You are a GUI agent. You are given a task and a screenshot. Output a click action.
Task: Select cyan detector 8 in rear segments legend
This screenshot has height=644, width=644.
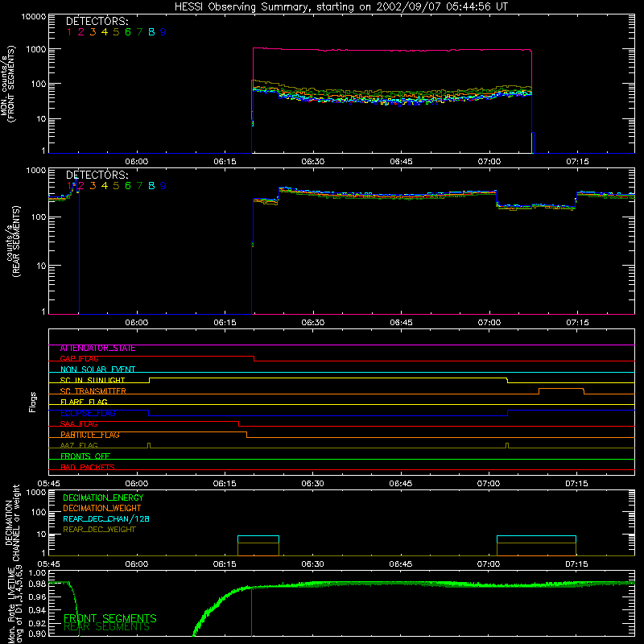tap(151, 186)
